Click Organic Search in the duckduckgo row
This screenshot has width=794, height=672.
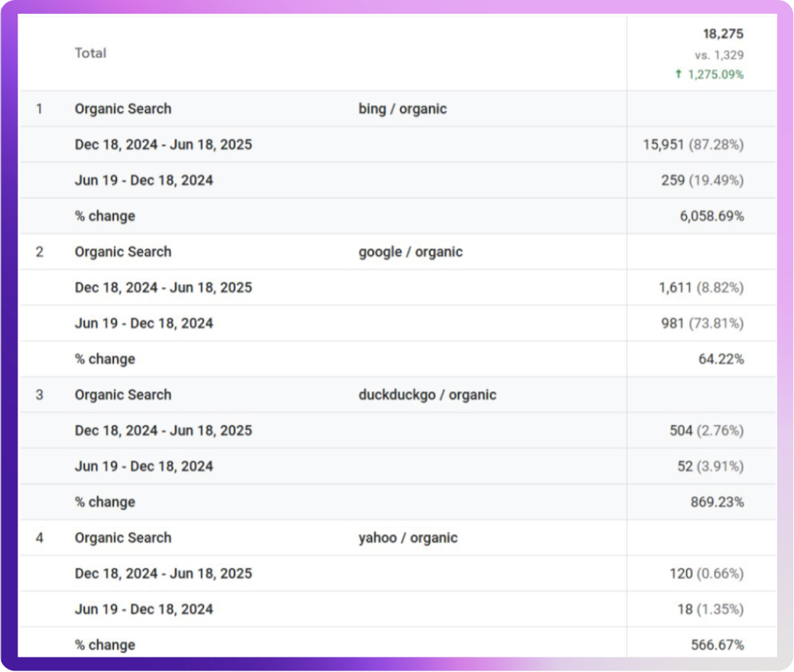point(123,395)
